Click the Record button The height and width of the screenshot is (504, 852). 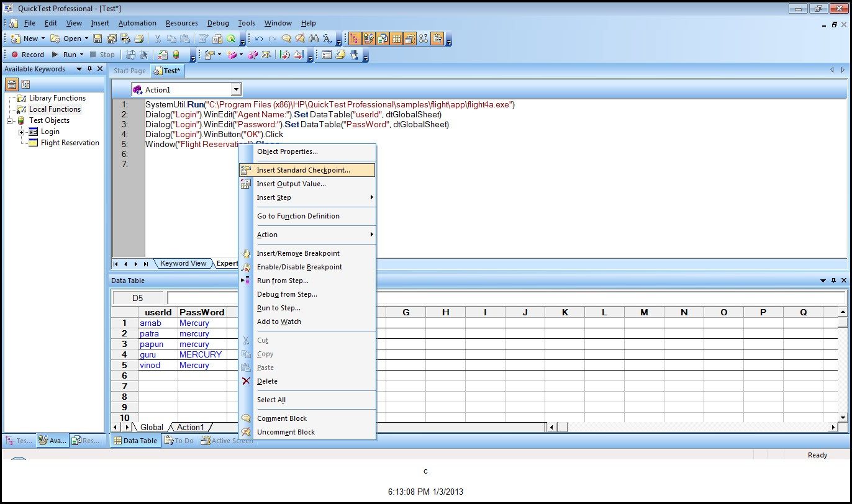tap(28, 55)
